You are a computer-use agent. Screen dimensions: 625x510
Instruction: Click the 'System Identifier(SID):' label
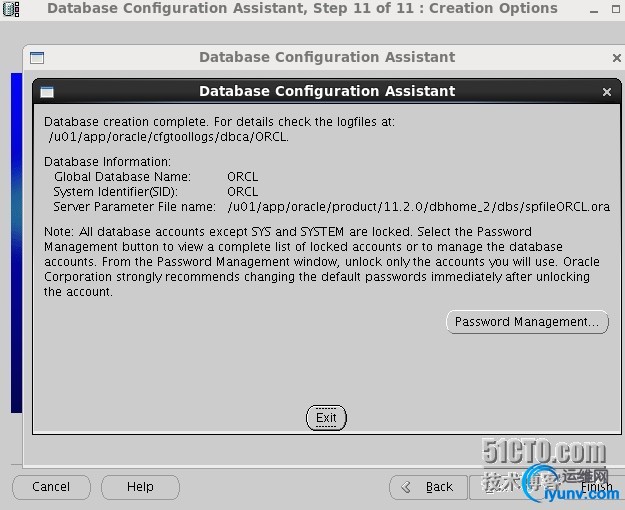click(116, 192)
